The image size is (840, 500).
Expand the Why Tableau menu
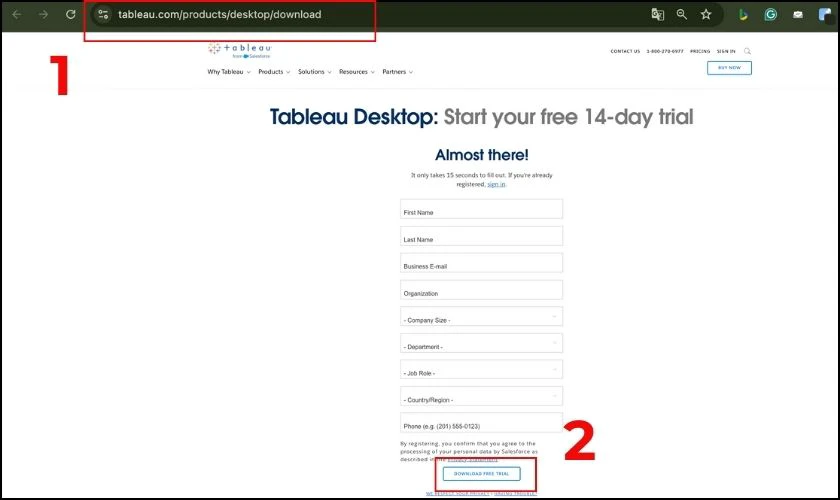[229, 72]
